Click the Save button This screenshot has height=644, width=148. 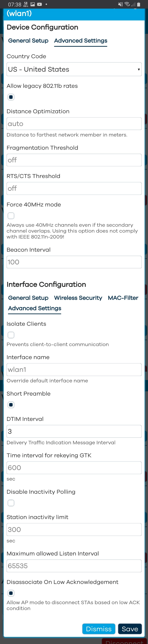pos(130,629)
